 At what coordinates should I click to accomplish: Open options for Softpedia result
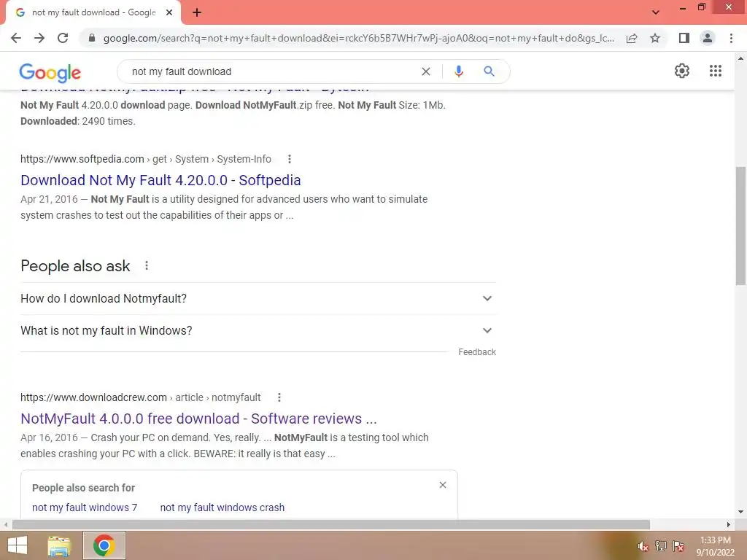click(289, 159)
